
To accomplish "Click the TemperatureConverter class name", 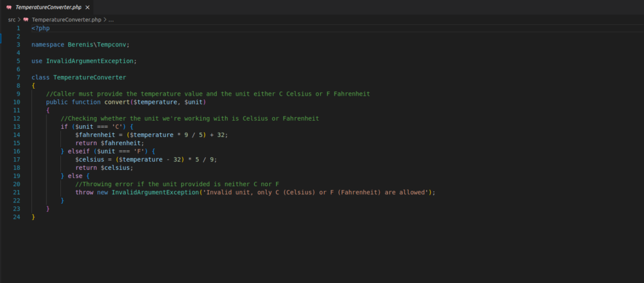I will pos(89,77).
